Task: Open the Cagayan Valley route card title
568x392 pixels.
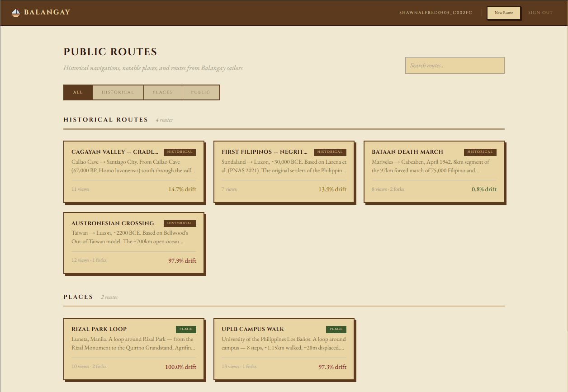Action: coord(115,152)
